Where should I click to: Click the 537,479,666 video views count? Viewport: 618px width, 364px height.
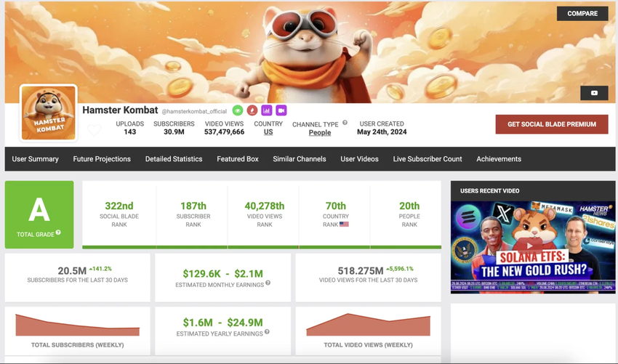click(224, 132)
